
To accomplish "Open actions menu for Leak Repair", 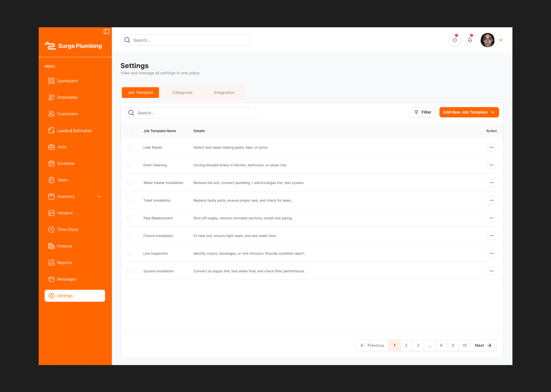I will tap(491, 147).
